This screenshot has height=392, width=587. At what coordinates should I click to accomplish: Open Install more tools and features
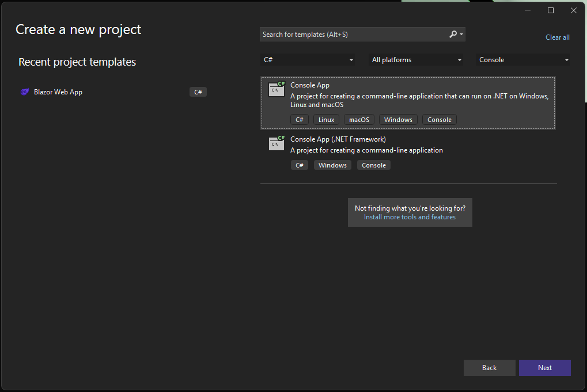[x=410, y=217]
